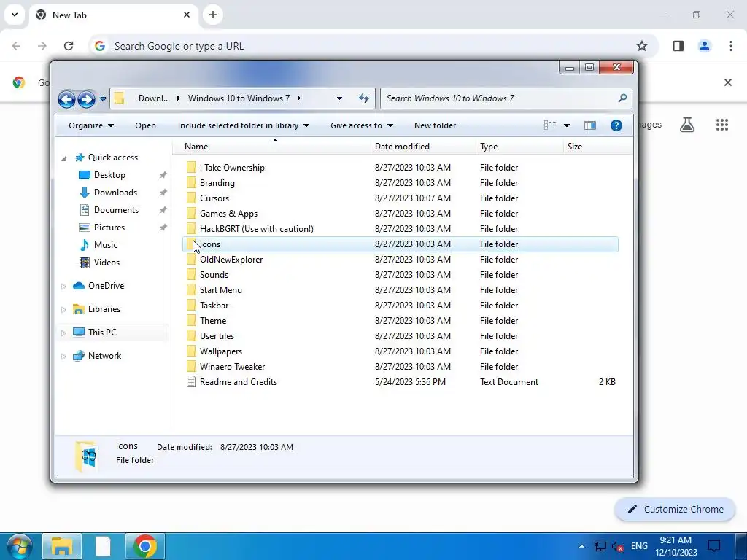
Task: Toggle the preview pane
Action: [589, 125]
